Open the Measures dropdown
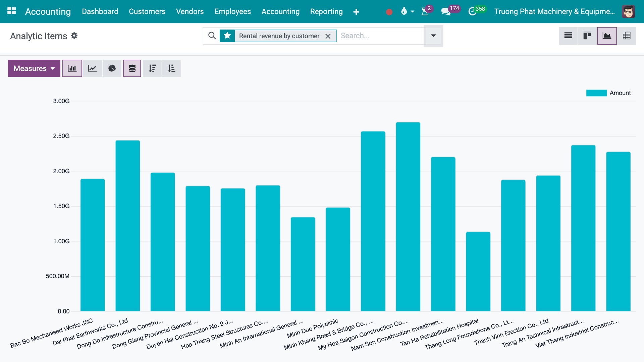 (x=34, y=68)
